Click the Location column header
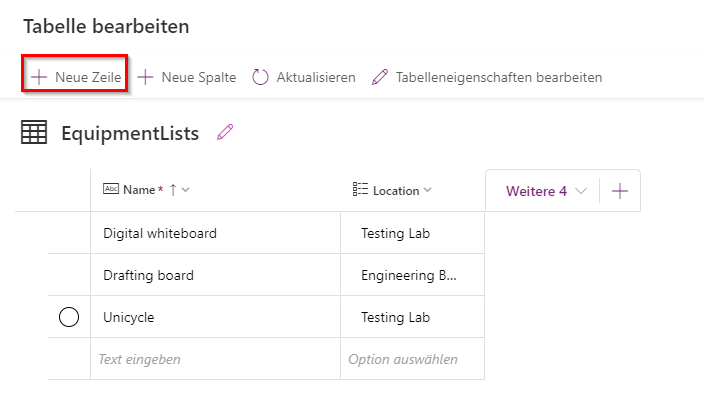 [395, 190]
